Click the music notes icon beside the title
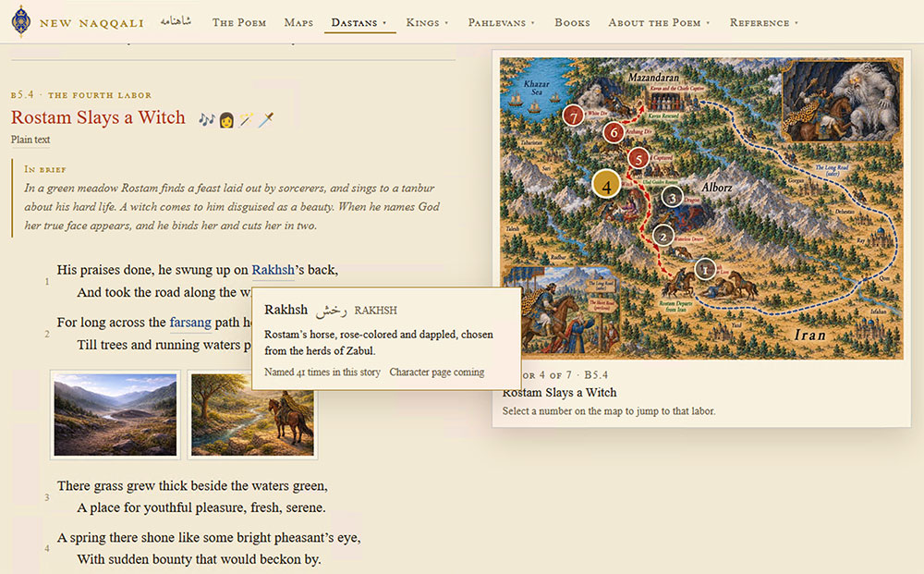924x574 pixels. [206, 119]
